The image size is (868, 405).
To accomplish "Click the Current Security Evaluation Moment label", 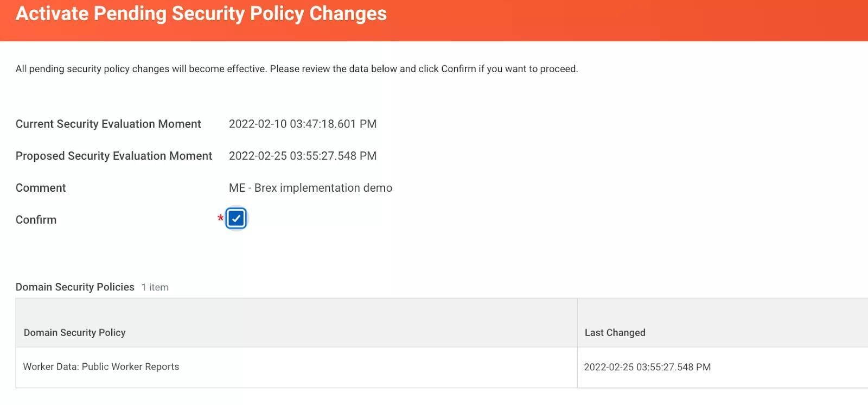I will 108,124.
